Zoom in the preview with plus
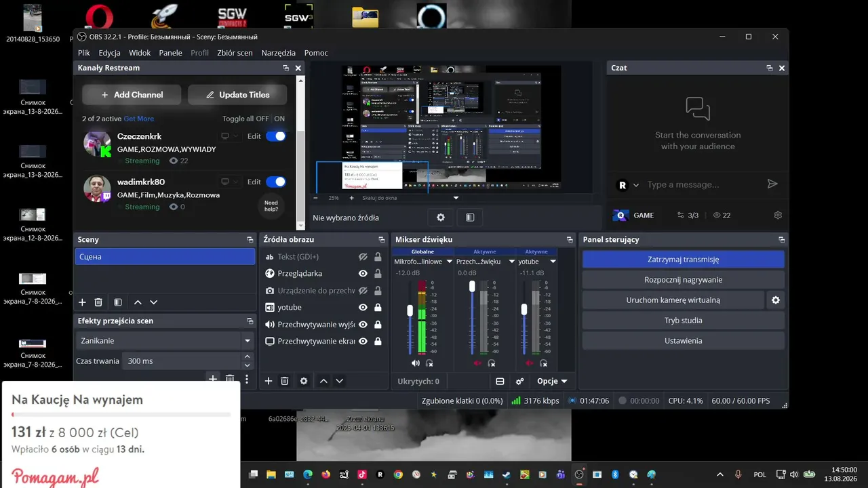 tap(351, 198)
